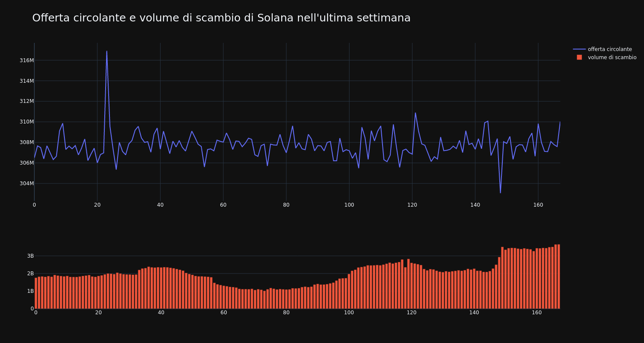Click x-axis label 120 under bar chart
Screen dimensions: 644x343
tap(412, 313)
